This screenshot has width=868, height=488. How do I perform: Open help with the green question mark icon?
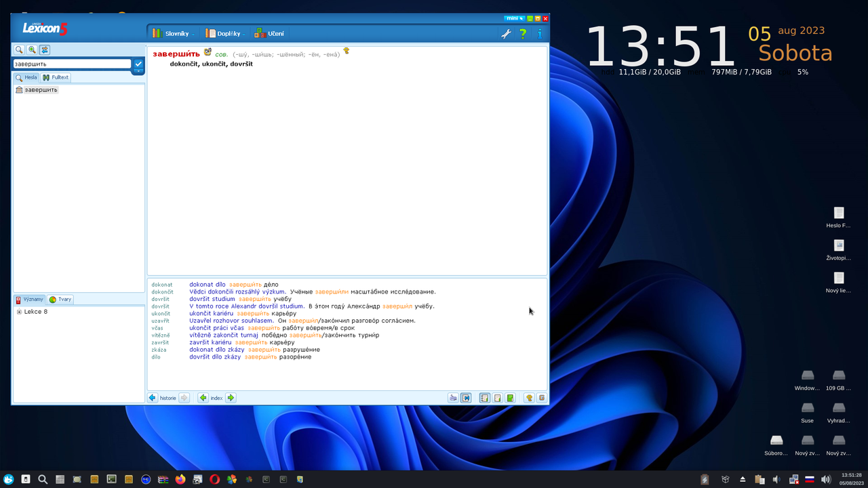pyautogui.click(x=523, y=33)
